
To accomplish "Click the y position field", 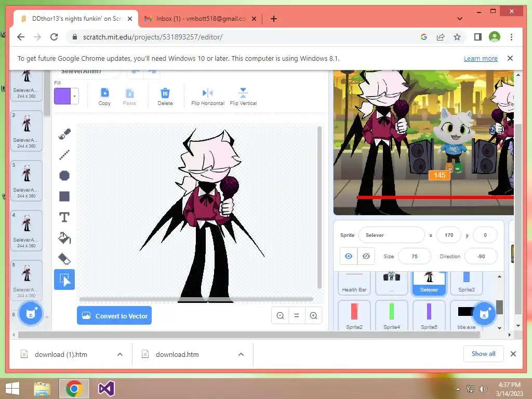I will point(485,235).
